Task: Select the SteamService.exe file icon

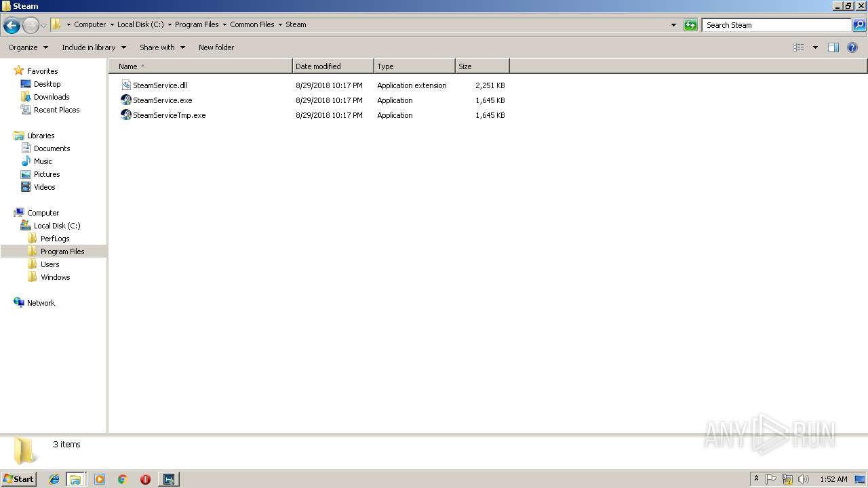Action: tap(126, 100)
